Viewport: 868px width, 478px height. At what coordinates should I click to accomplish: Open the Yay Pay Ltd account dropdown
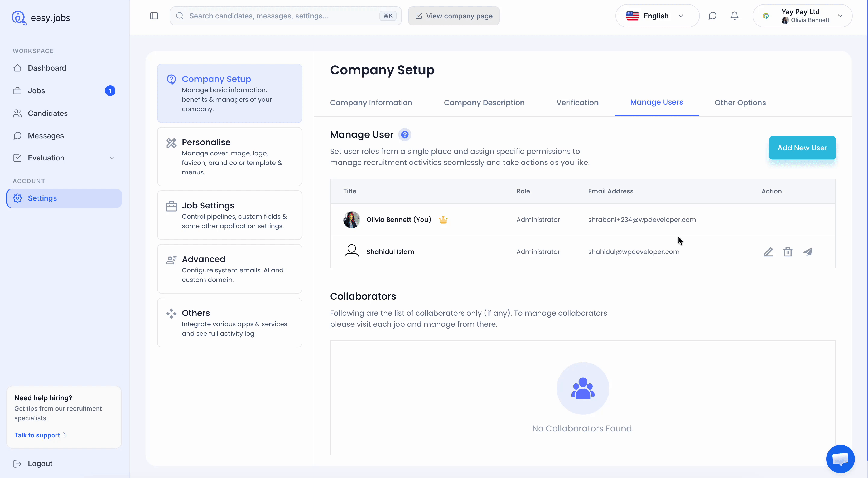pyautogui.click(x=802, y=16)
